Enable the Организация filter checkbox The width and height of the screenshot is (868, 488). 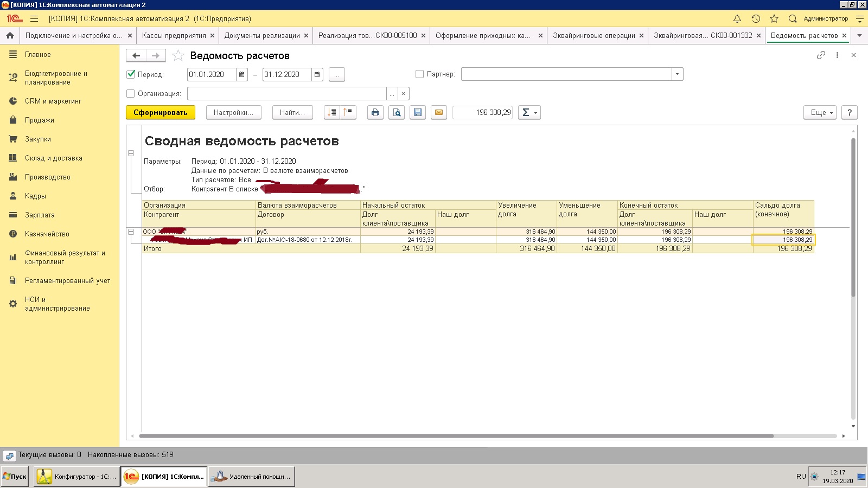[x=131, y=93]
